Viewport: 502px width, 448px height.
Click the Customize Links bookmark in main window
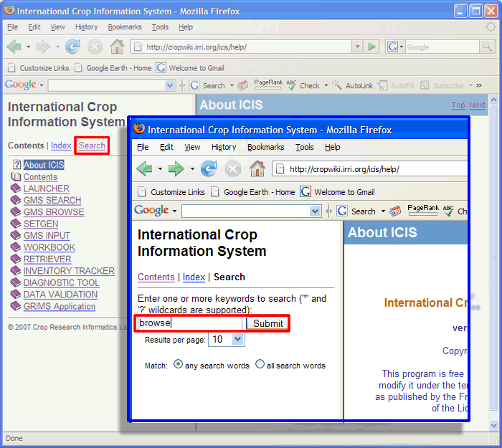tap(39, 68)
